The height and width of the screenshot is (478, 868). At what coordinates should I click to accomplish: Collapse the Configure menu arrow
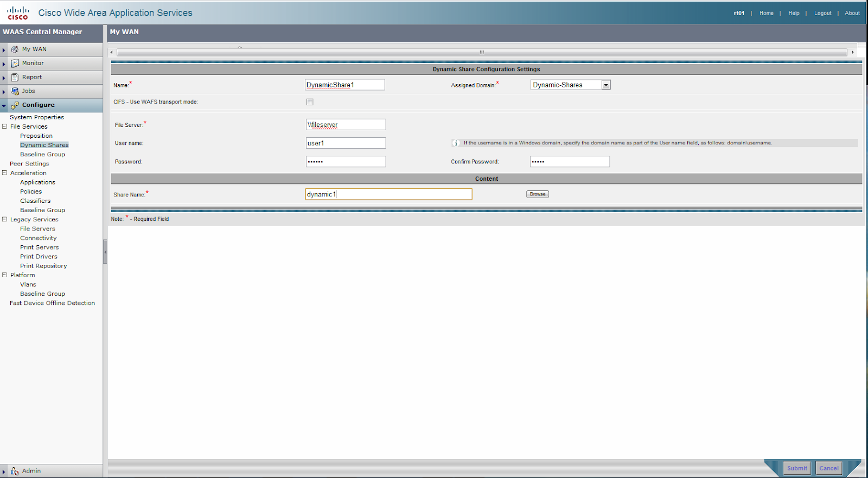tap(4, 106)
